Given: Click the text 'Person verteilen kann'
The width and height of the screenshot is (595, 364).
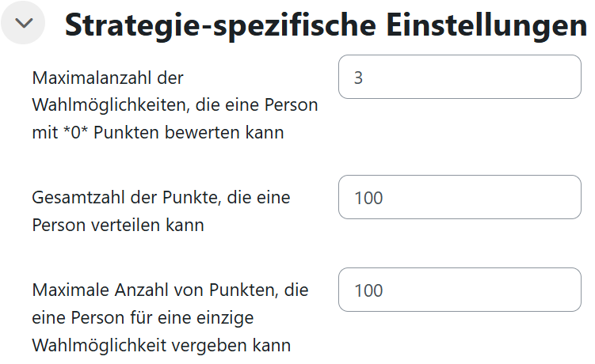Looking at the screenshot, I should [x=118, y=226].
